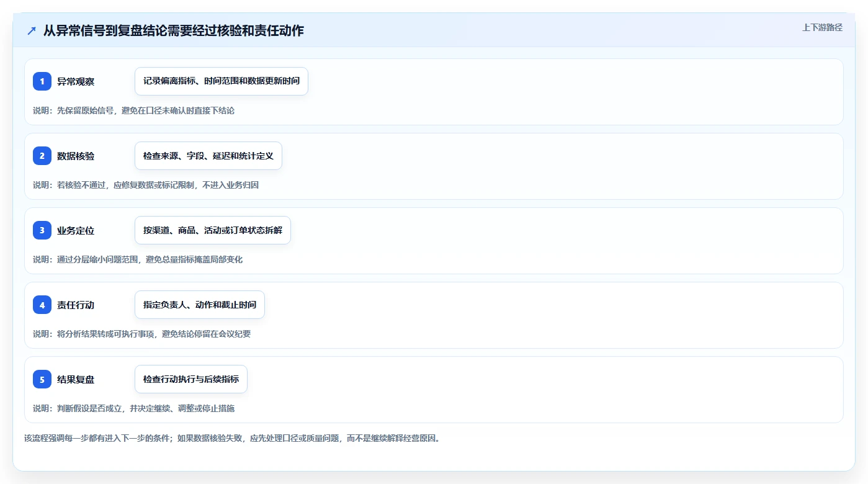The height and width of the screenshot is (484, 868).
Task: Click the 检查行动执行与后续指标 chip
Action: click(191, 379)
